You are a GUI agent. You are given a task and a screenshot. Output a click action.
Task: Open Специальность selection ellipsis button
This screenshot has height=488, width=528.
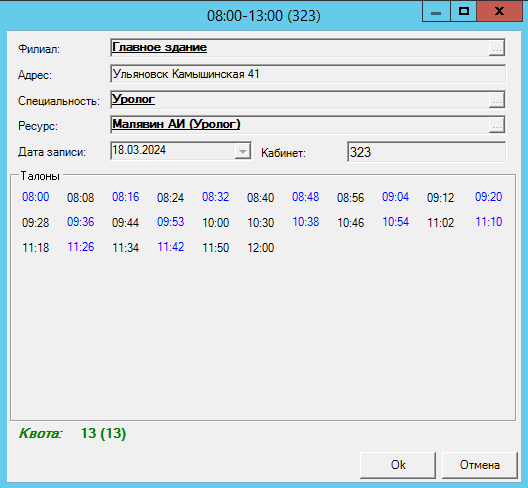[496, 100]
